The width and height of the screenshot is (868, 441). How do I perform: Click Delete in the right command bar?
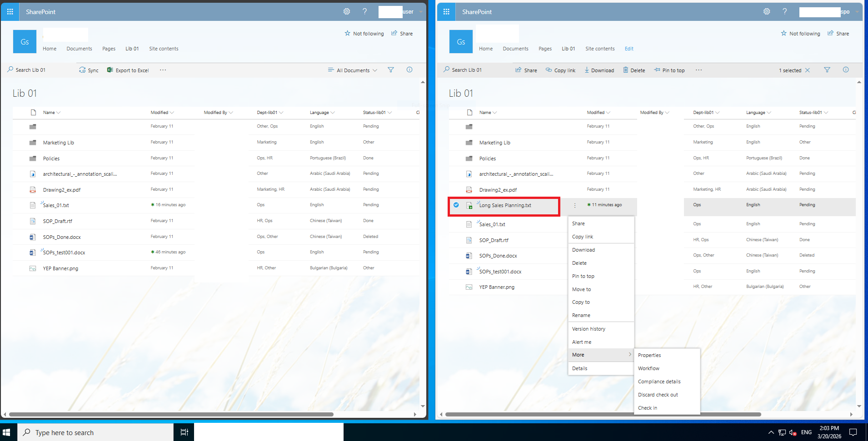634,70
